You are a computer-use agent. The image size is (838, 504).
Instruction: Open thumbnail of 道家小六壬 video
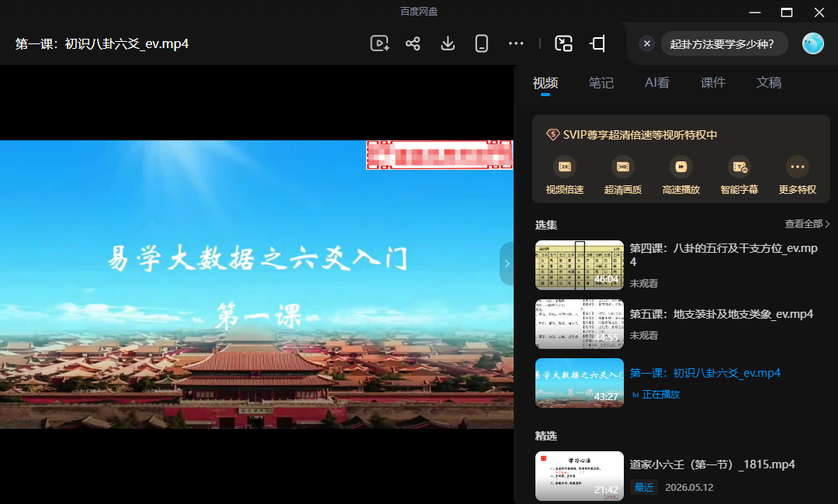coord(580,476)
